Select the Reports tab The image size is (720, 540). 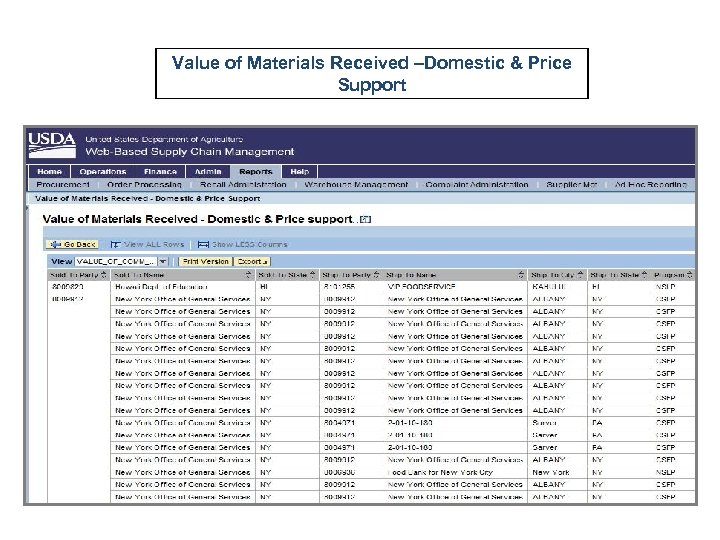pyautogui.click(x=256, y=171)
